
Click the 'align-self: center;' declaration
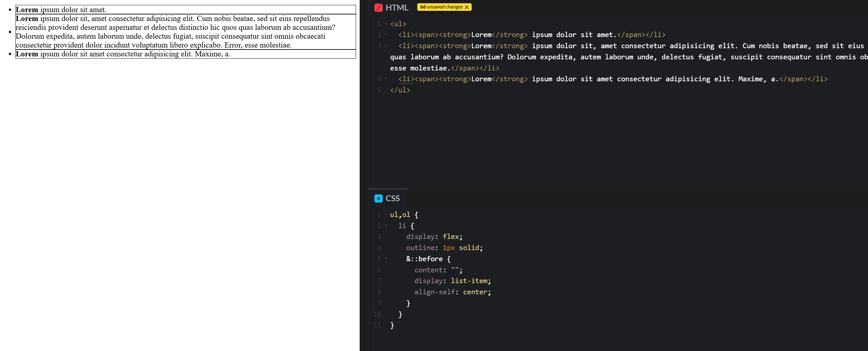tap(453, 292)
